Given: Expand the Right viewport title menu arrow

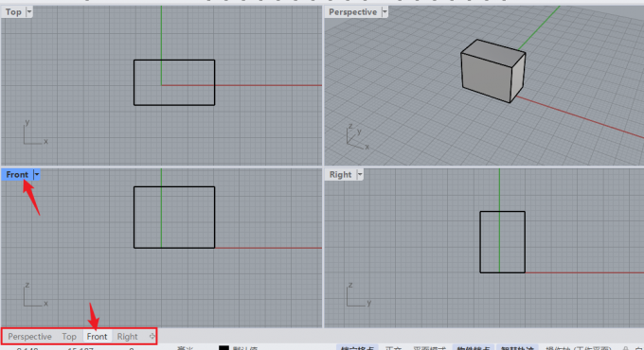Looking at the screenshot, I should [360, 174].
